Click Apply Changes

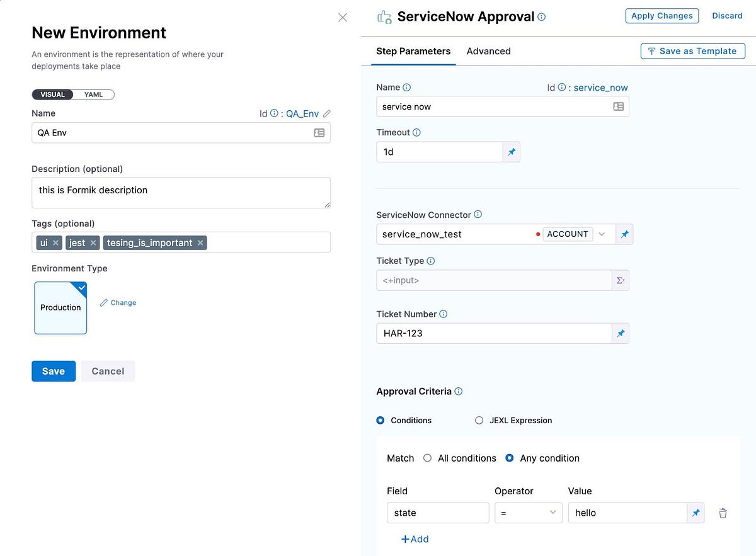[661, 15]
